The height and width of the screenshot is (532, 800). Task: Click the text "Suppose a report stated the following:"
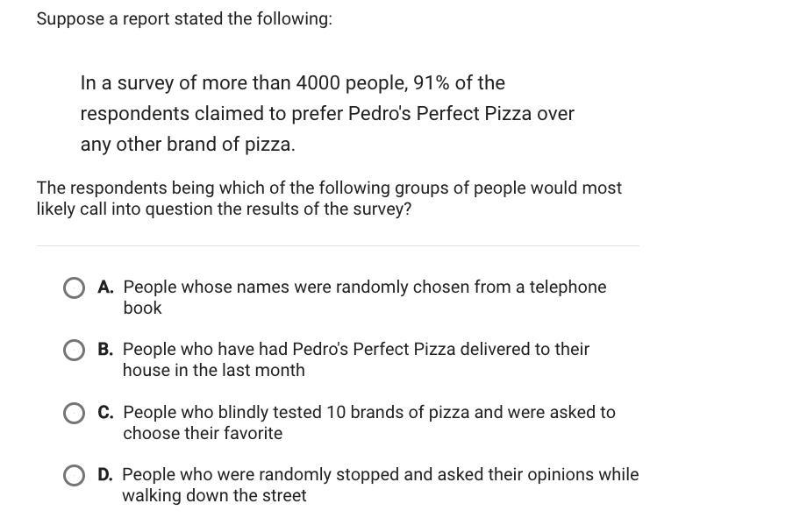coord(184,19)
